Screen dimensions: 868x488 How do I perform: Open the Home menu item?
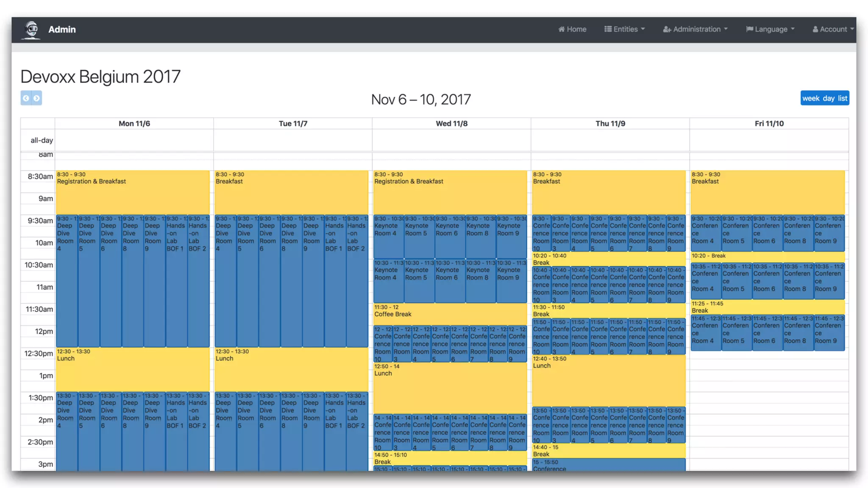576,29
